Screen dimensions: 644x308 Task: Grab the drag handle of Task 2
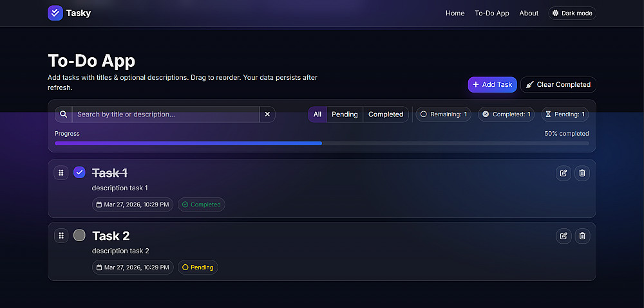point(61,235)
